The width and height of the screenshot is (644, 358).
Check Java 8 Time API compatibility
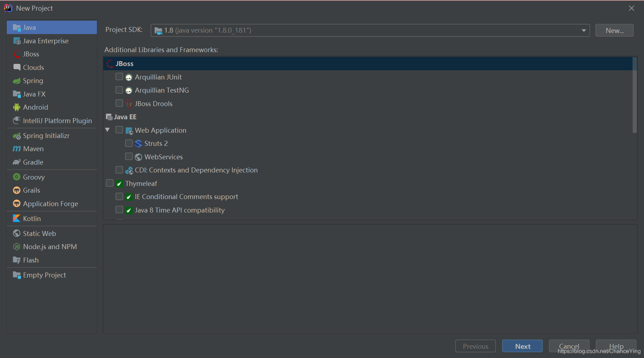pyautogui.click(x=119, y=210)
